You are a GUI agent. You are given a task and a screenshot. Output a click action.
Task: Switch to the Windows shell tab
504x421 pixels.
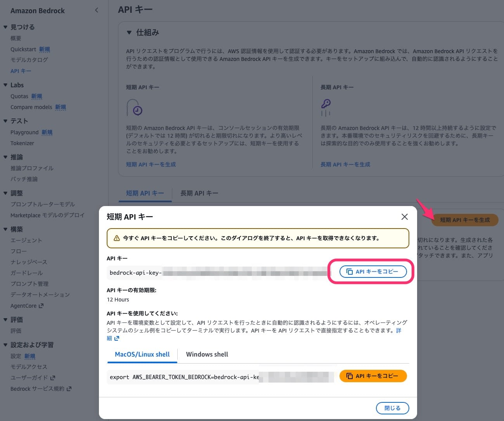pos(207,354)
